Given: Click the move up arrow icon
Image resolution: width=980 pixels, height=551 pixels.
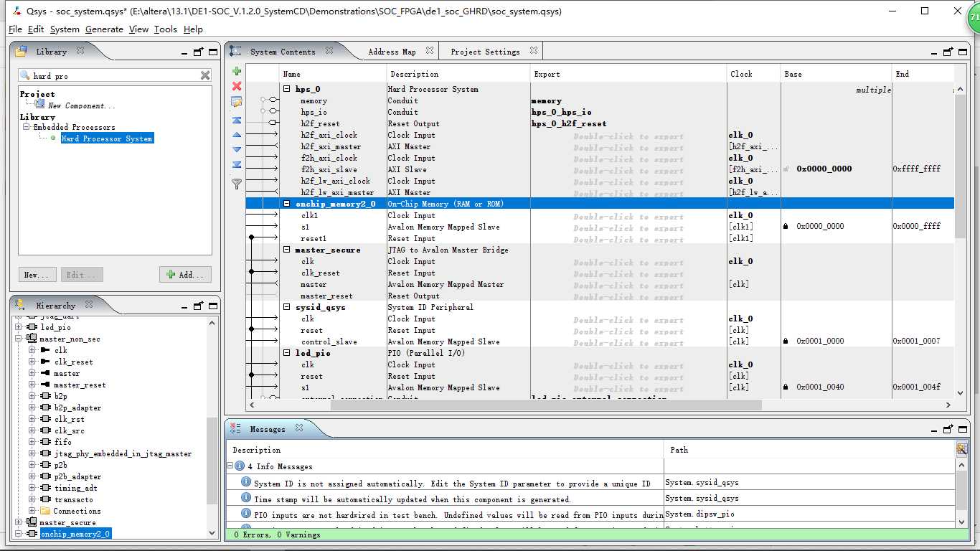Looking at the screenshot, I should coord(237,135).
